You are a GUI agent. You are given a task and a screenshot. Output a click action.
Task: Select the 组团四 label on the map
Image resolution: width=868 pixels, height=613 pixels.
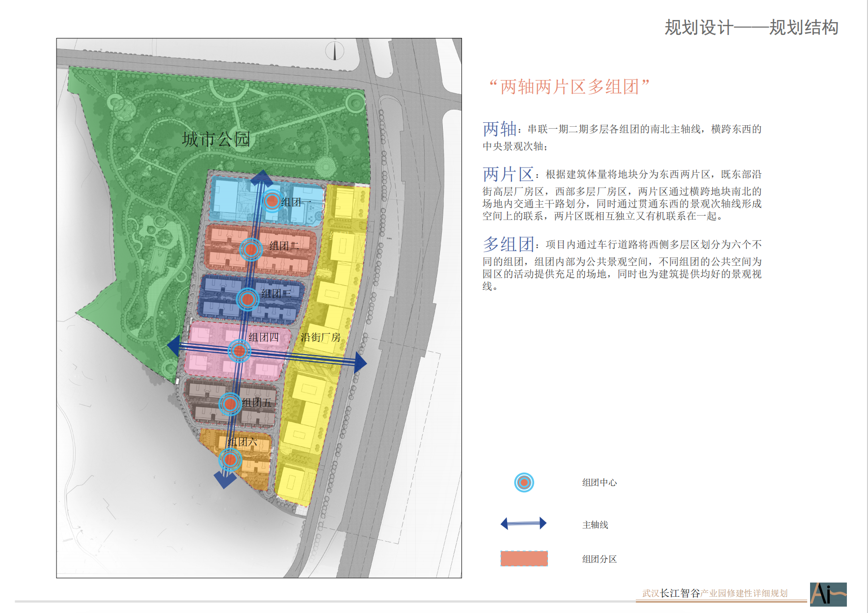point(264,337)
